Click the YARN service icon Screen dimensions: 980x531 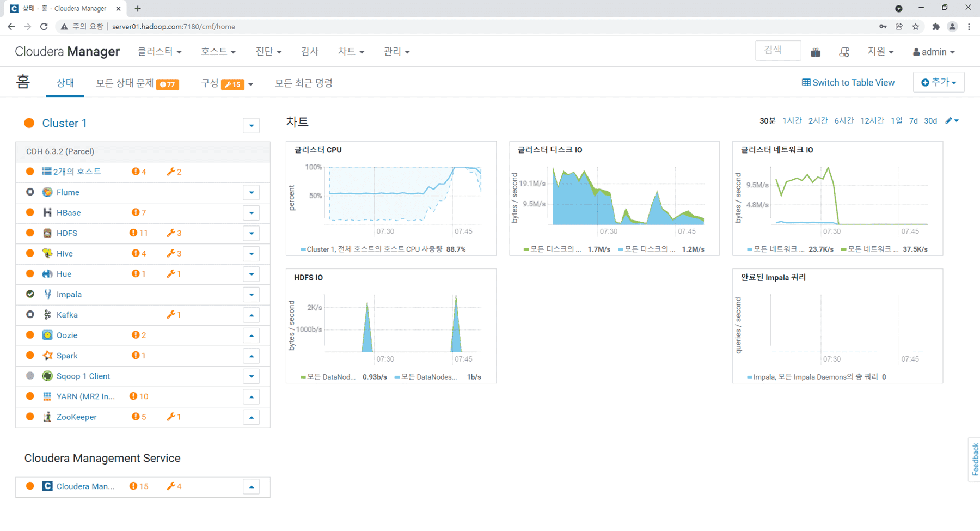(x=47, y=396)
